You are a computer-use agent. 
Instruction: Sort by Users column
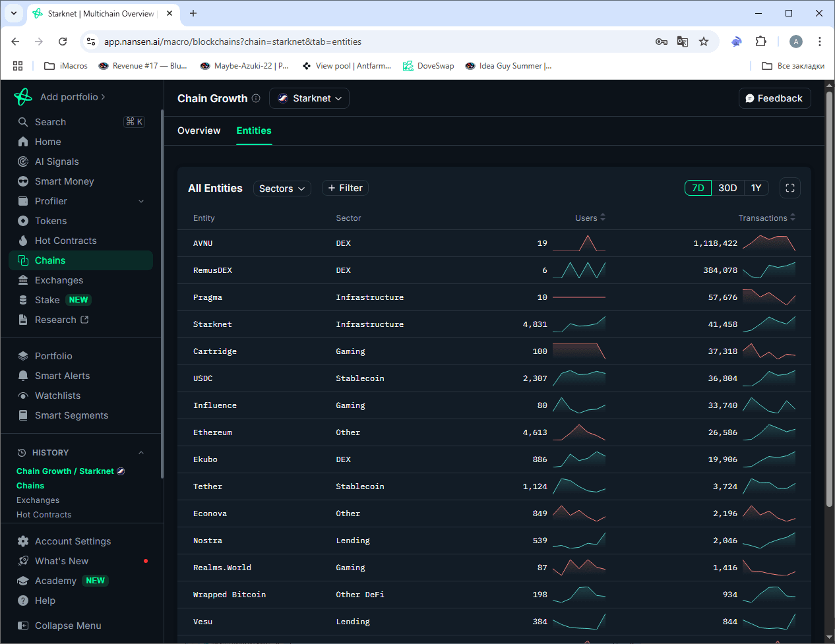tap(590, 218)
